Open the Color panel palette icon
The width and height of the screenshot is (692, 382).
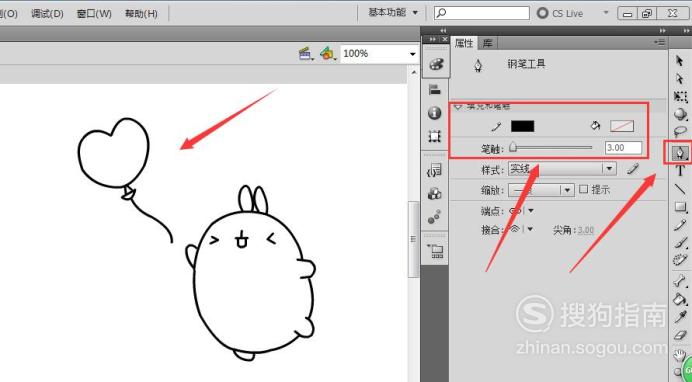coord(435,64)
